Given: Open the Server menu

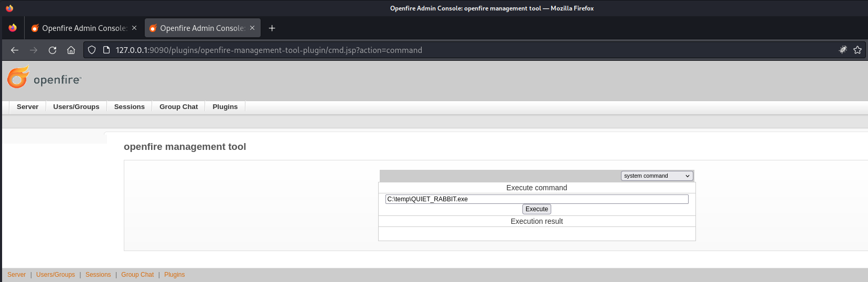Looking at the screenshot, I should (x=27, y=107).
